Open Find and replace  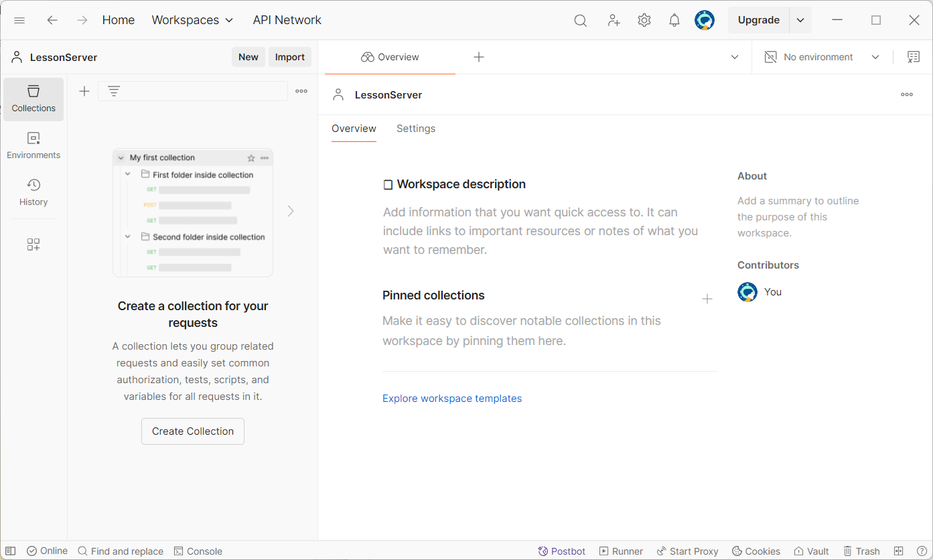point(121,551)
